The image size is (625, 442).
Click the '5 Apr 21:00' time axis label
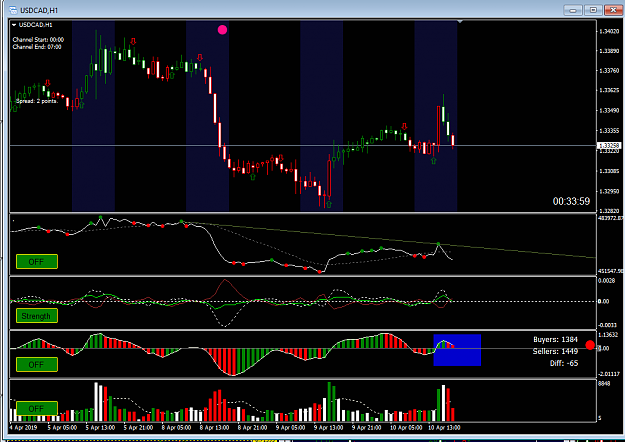[138, 428]
